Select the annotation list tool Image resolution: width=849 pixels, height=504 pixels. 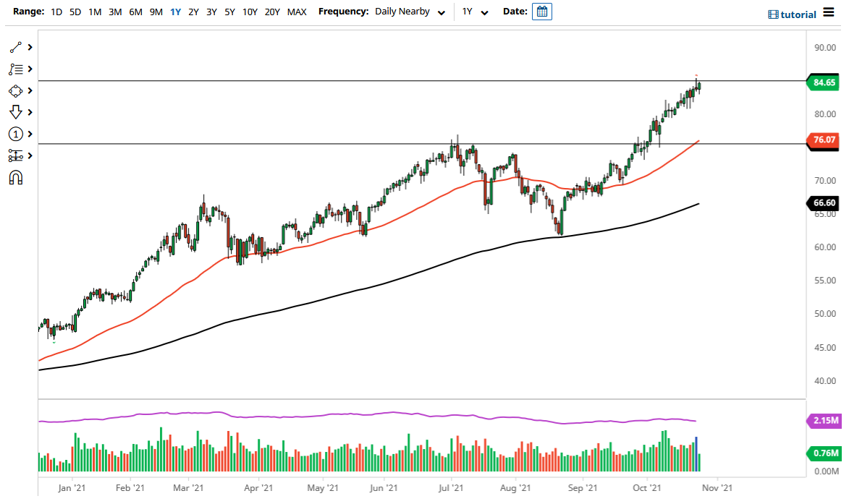pos(15,69)
